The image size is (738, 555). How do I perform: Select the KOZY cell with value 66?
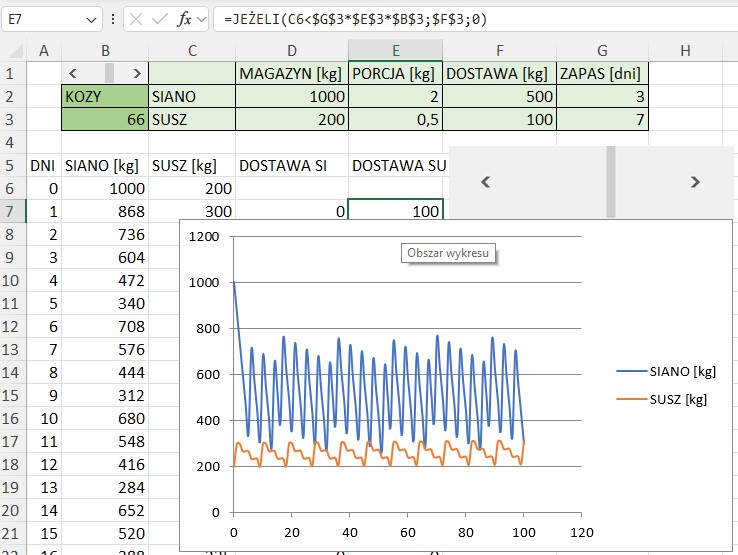click(104, 120)
